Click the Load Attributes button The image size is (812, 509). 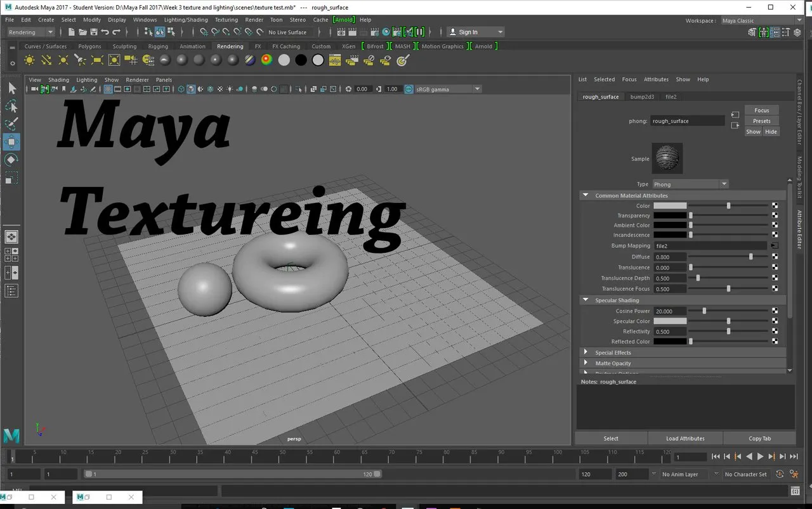pos(685,438)
